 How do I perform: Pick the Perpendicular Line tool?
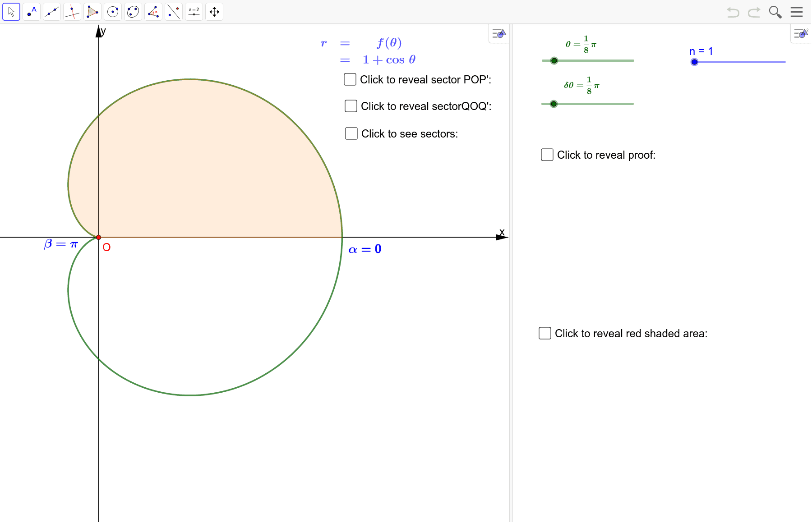[72, 12]
